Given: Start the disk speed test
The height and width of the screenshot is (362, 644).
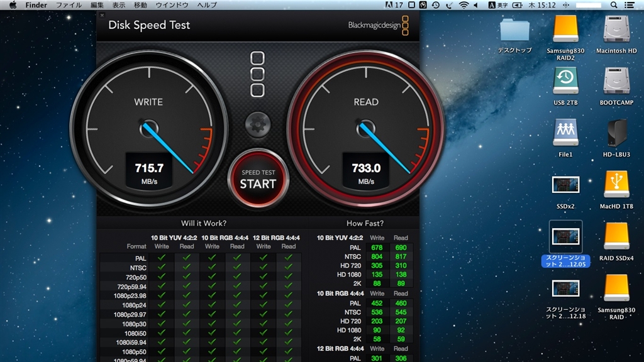Looking at the screenshot, I should point(258,178).
